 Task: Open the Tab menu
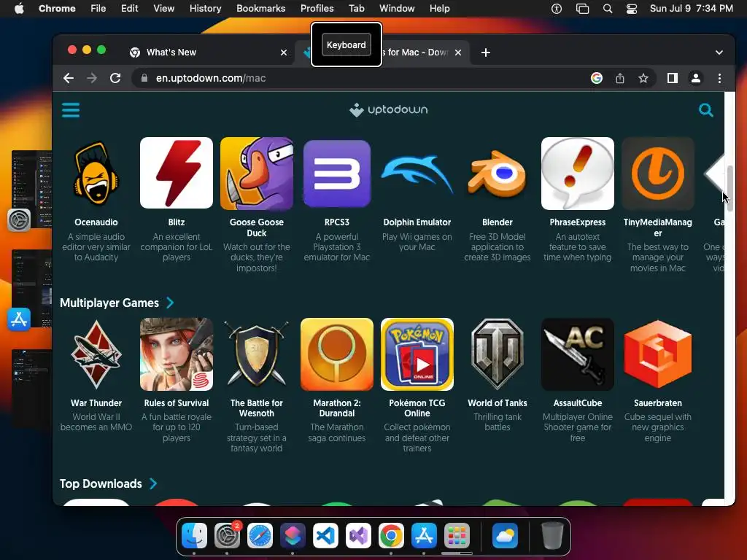[x=356, y=9]
